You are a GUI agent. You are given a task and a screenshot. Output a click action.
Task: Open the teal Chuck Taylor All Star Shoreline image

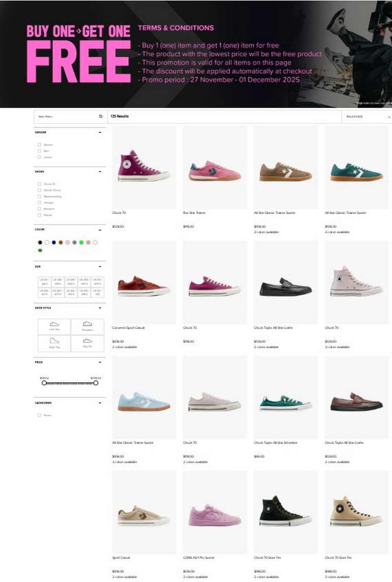286,397
